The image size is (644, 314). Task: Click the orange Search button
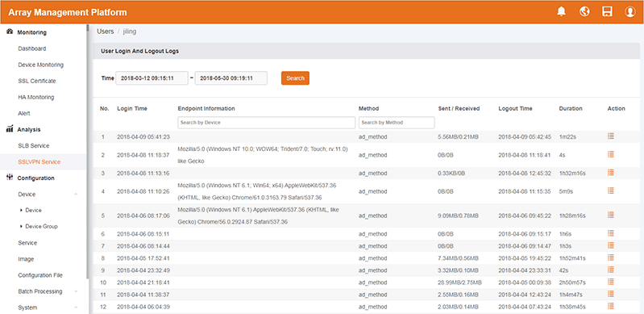pyautogui.click(x=295, y=78)
